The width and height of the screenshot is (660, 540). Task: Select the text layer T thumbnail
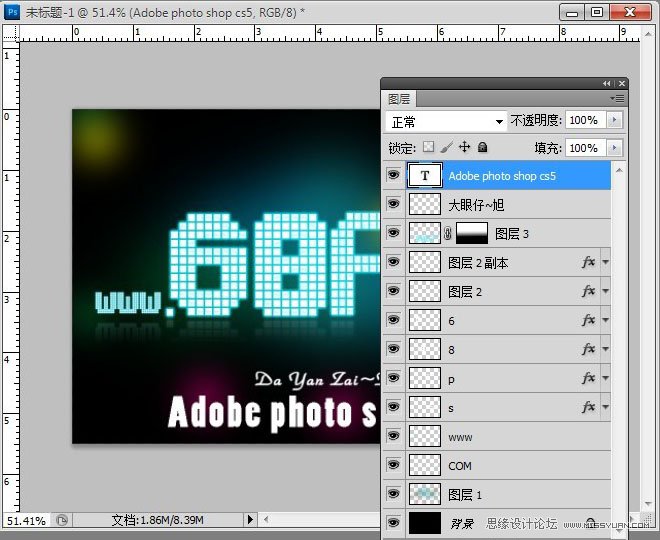pos(425,175)
